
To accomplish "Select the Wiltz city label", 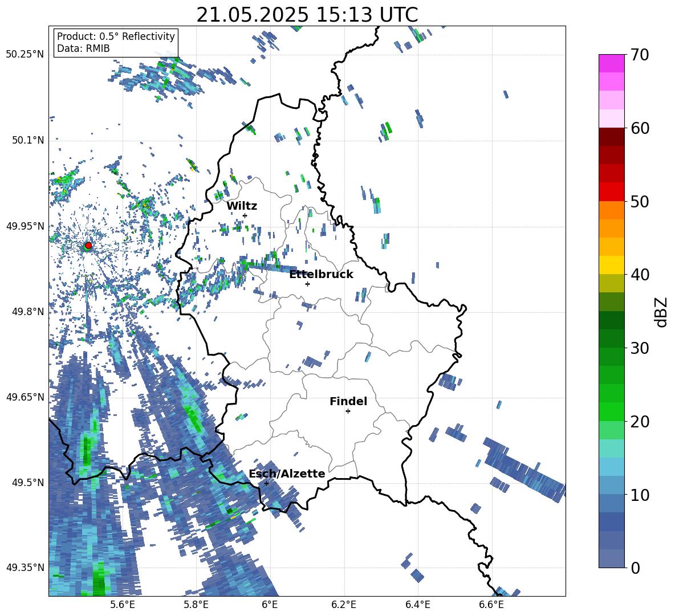I will tap(242, 206).
